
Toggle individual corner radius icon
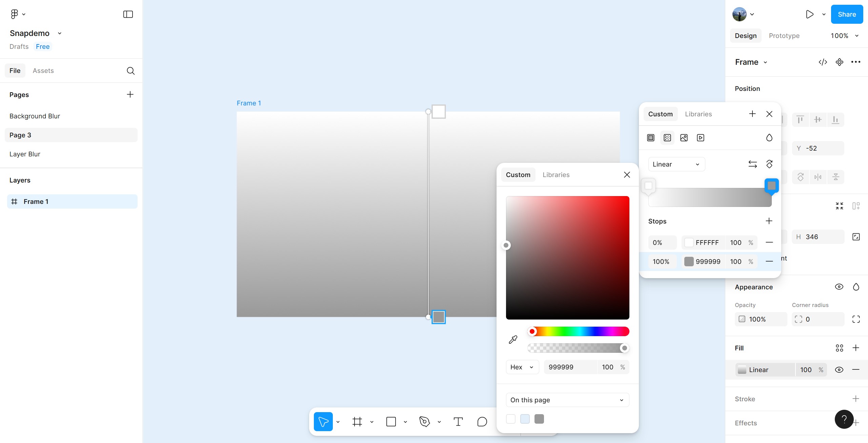pyautogui.click(x=856, y=319)
